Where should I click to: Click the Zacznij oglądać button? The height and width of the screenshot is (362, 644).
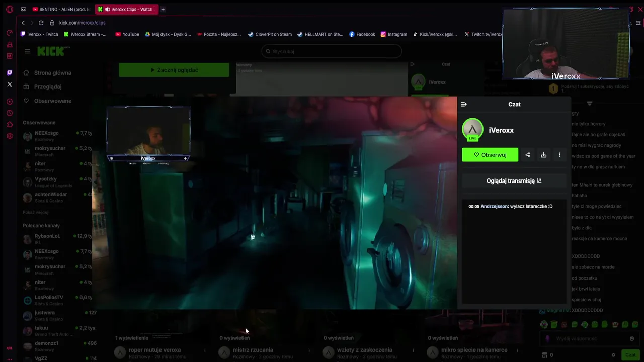(174, 70)
